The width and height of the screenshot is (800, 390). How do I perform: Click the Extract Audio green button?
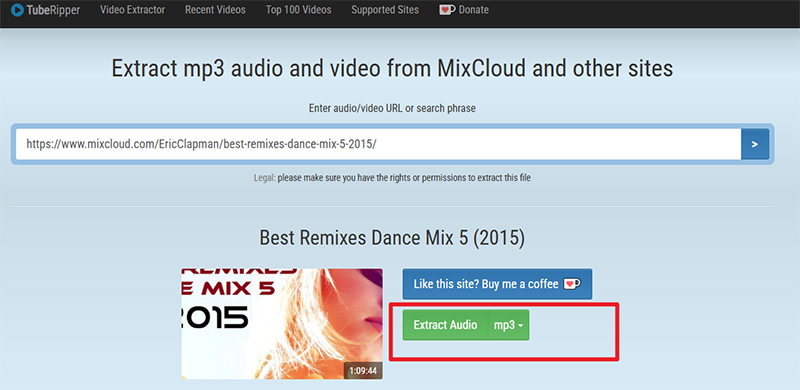click(445, 325)
